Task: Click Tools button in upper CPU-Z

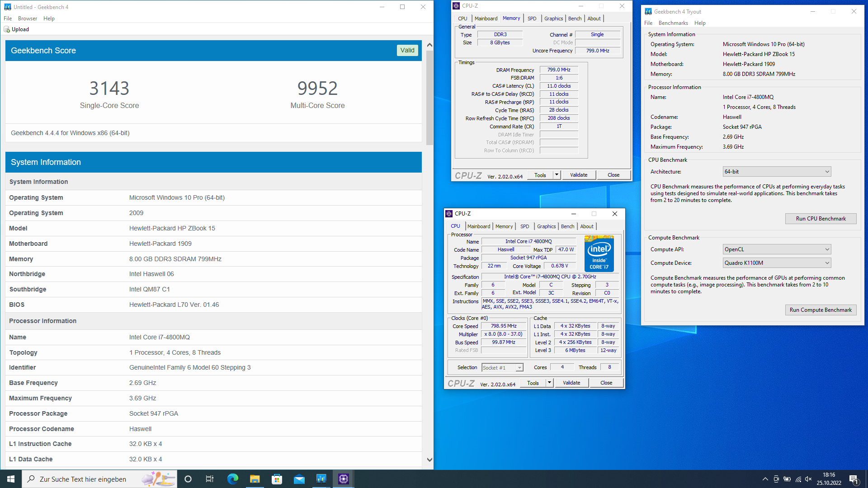Action: pyautogui.click(x=540, y=175)
